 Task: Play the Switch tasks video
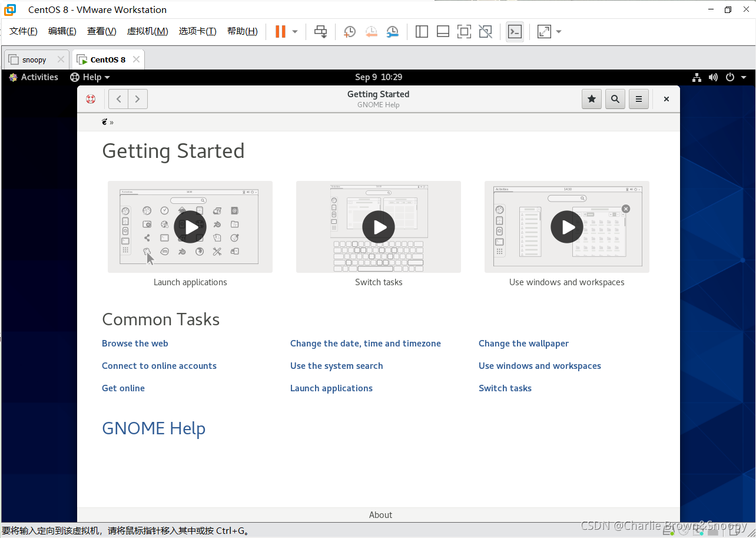tap(379, 227)
